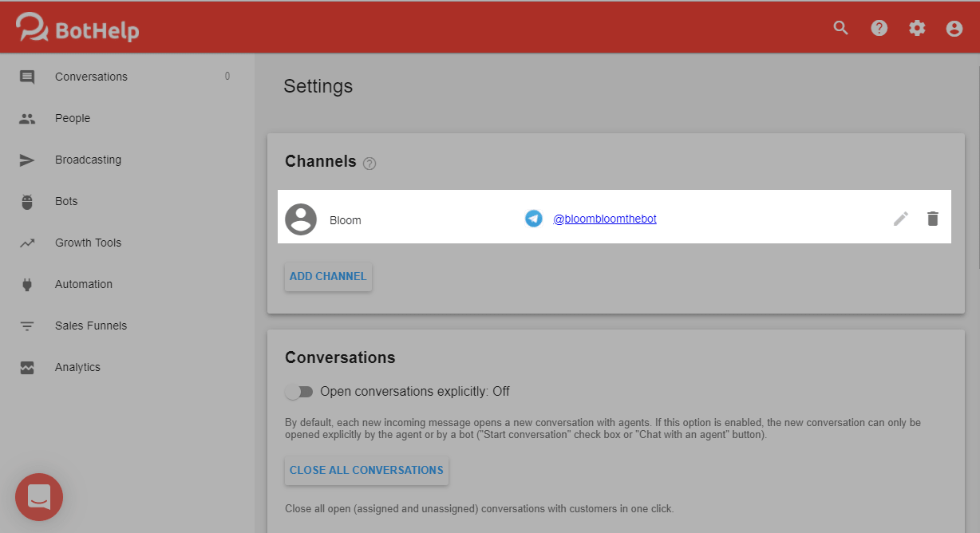Viewport: 980px width, 533px height.
Task: Click the Channels section heading
Action: click(x=321, y=161)
